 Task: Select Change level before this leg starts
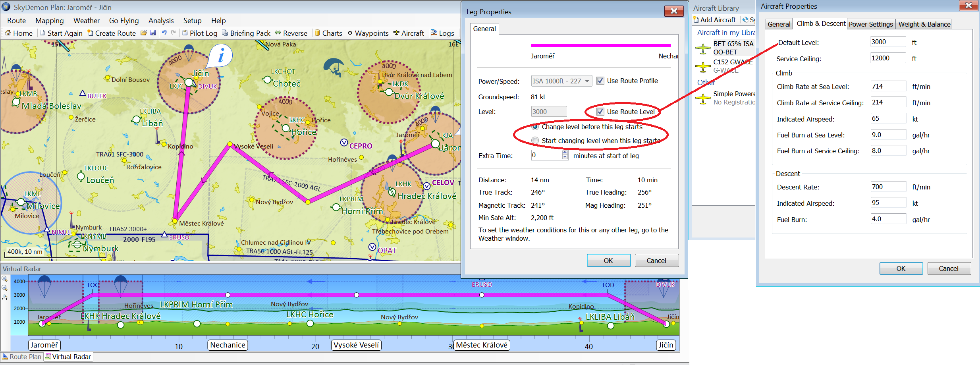pos(535,127)
